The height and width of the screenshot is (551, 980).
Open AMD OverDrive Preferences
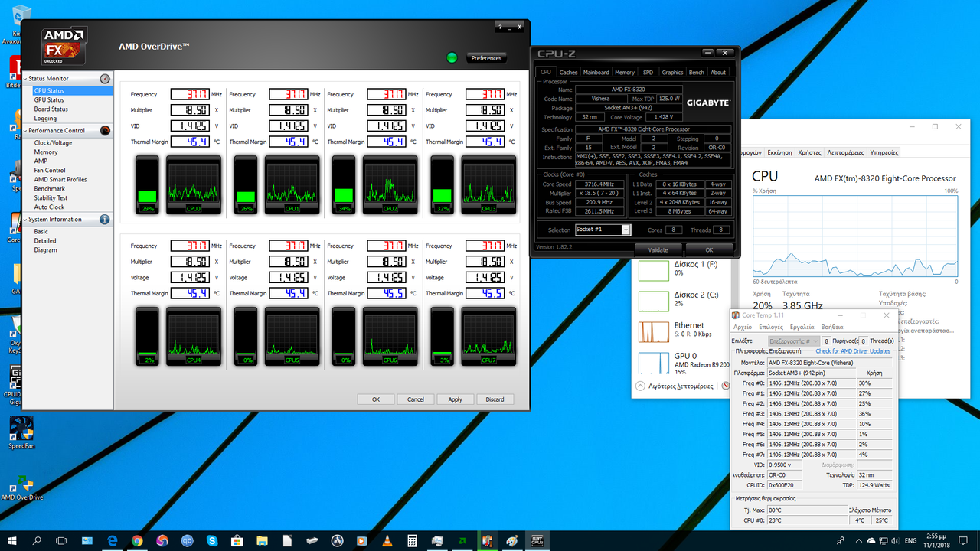click(486, 58)
